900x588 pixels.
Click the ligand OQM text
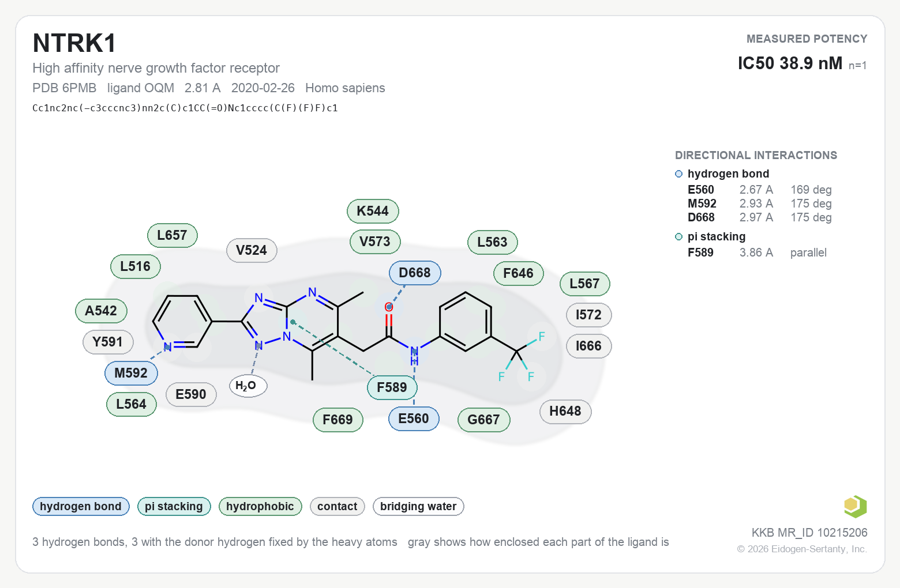141,88
